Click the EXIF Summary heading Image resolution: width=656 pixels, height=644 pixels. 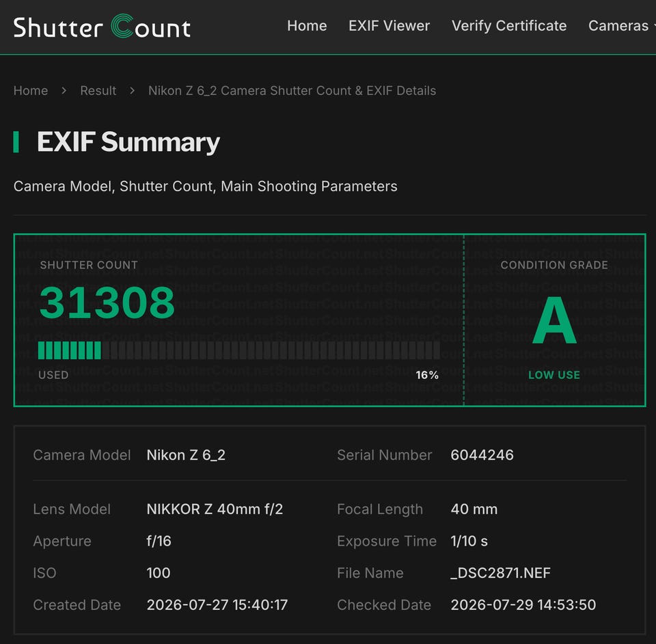click(x=128, y=142)
